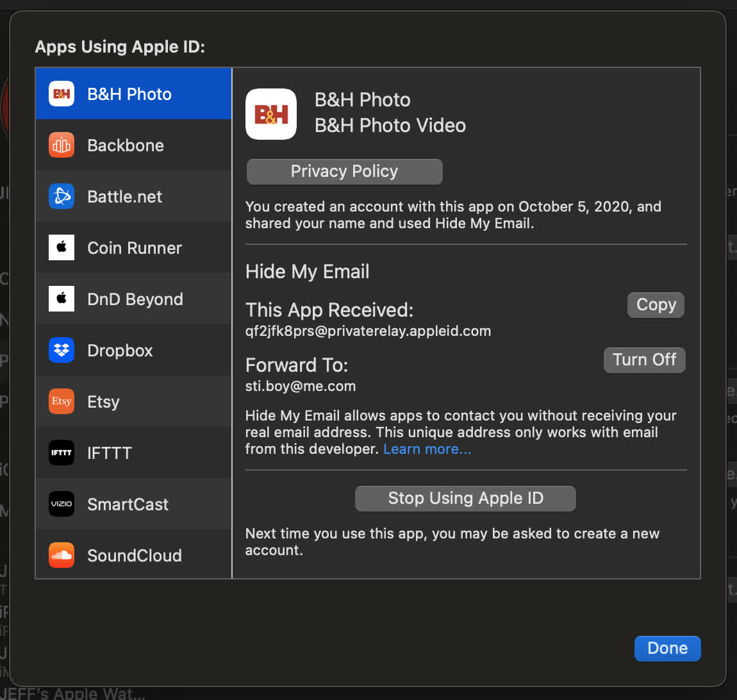
Task: Click the qf2jfk8prs@privaterelay.appleid.com address
Action: [x=368, y=331]
